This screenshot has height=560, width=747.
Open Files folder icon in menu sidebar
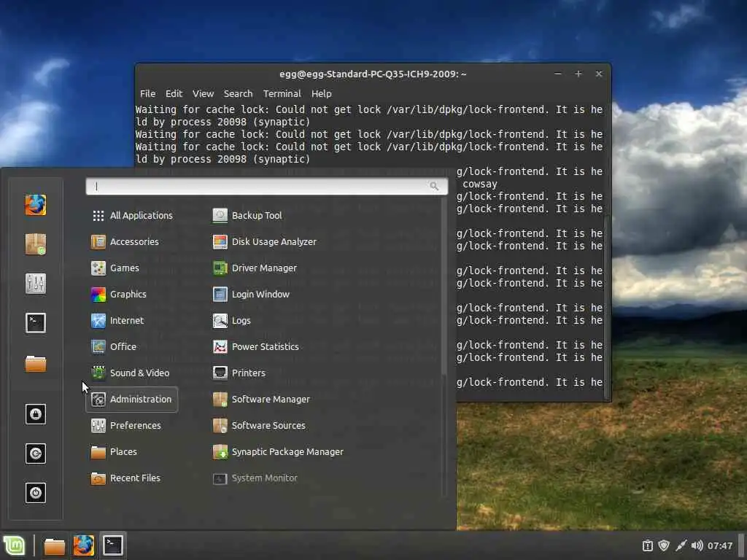[x=36, y=364]
